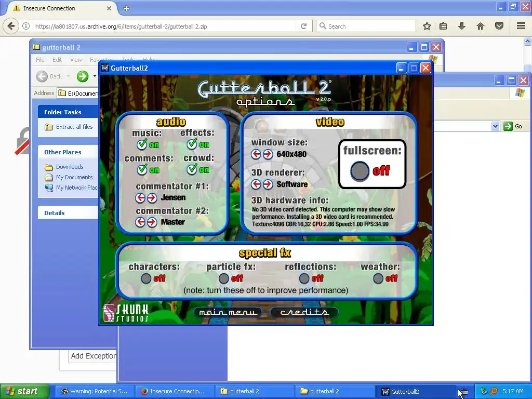The image size is (532, 399).
Task: Turn on particle fx toggle
Action: pyautogui.click(x=223, y=278)
